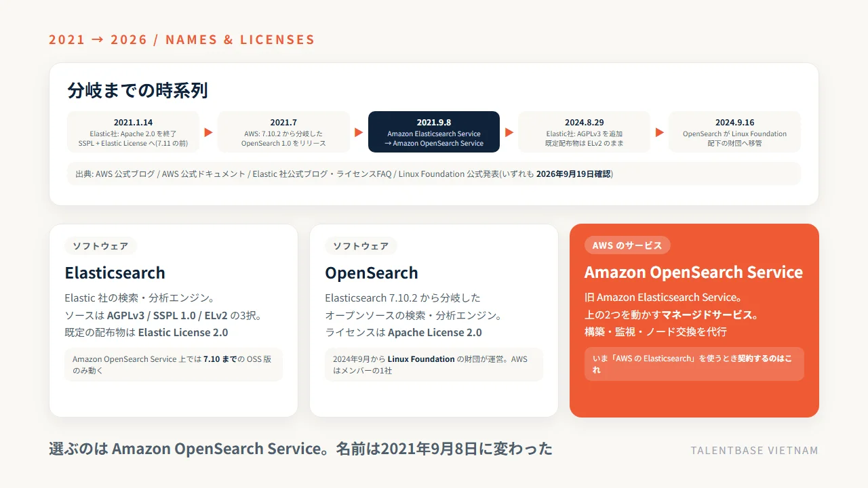
Task: Select the highlighted 2021.9.8 timeline card
Action: click(x=434, y=132)
